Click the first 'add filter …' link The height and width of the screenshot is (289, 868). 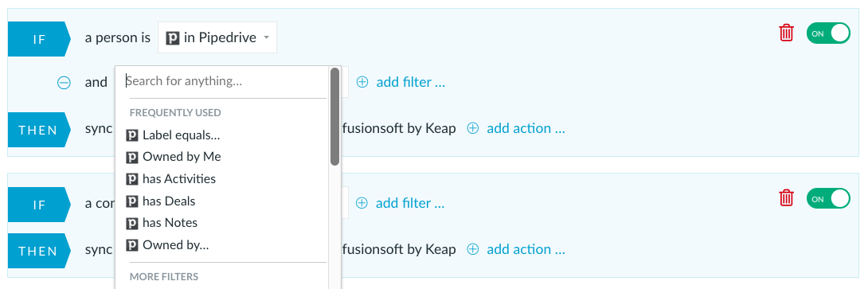click(411, 82)
